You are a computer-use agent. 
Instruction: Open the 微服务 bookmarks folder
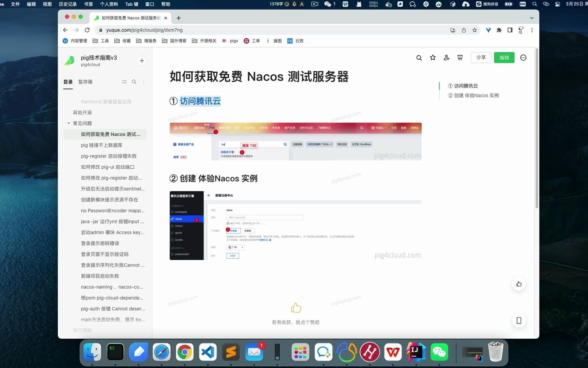coord(146,41)
